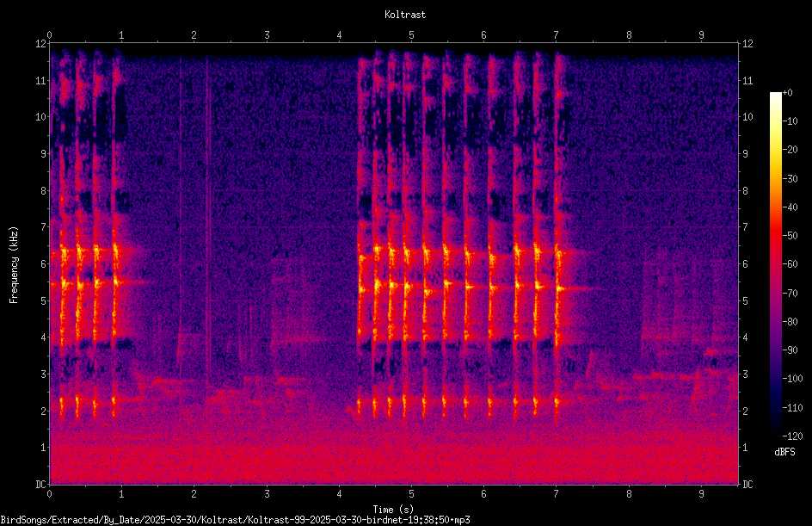Click the "DC" label on the right frequency axis
812x526 pixels.
(747, 485)
